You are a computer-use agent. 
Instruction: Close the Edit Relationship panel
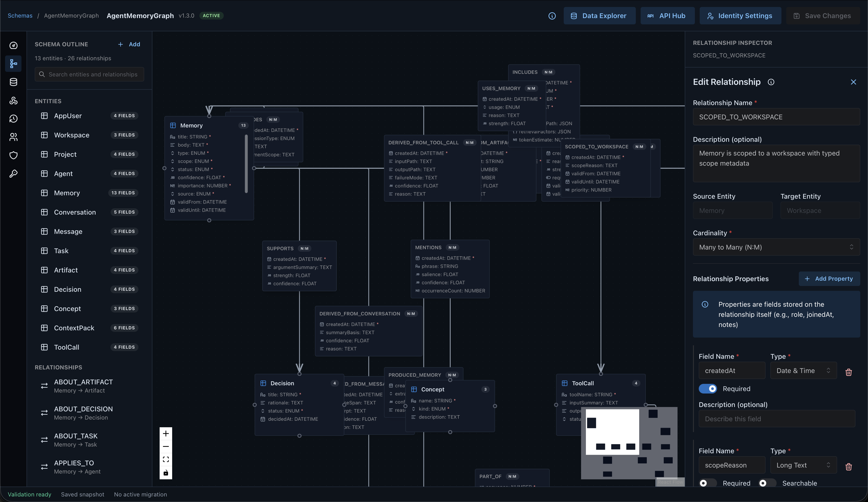pyautogui.click(x=853, y=82)
